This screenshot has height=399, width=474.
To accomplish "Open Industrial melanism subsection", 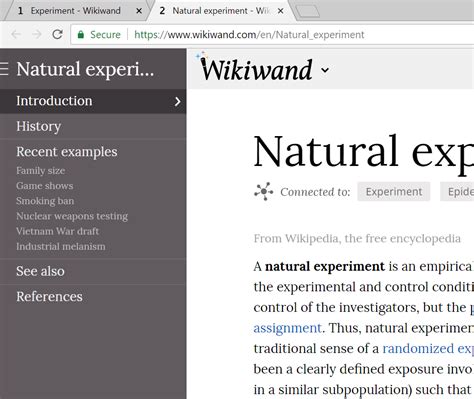I will click(61, 246).
